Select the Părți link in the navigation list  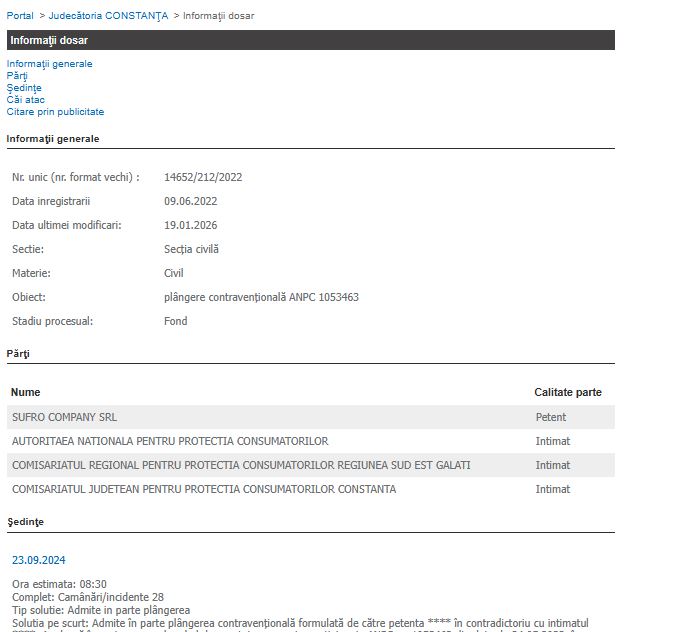coord(17,76)
